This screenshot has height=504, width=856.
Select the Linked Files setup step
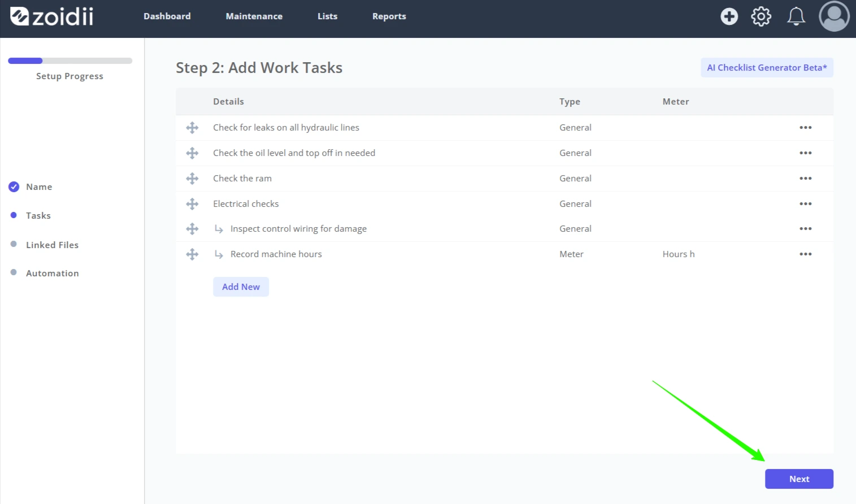coord(52,245)
